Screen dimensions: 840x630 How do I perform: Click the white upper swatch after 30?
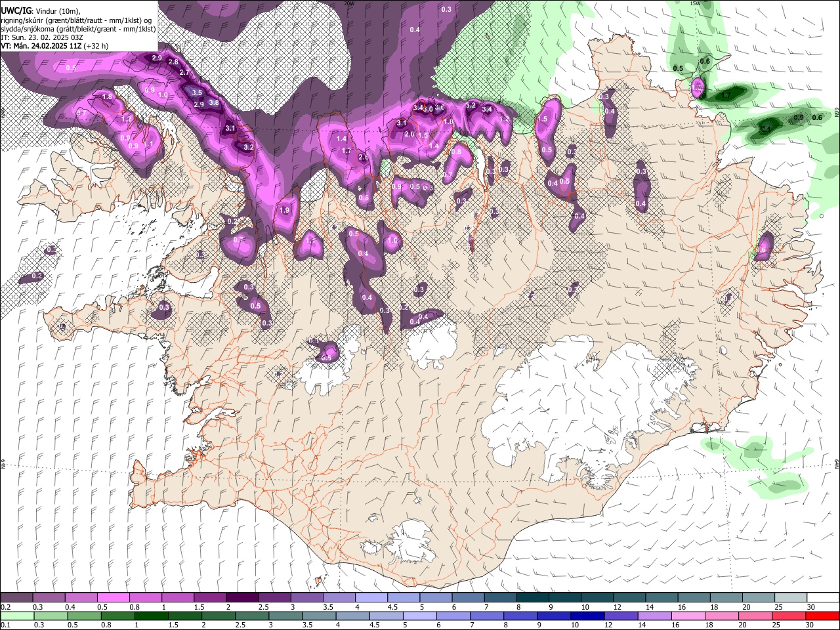point(823,597)
